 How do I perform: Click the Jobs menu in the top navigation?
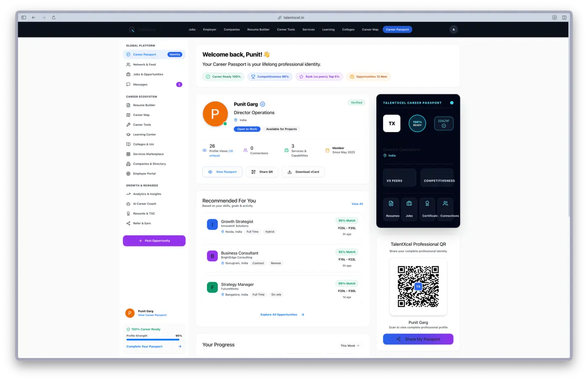click(192, 29)
